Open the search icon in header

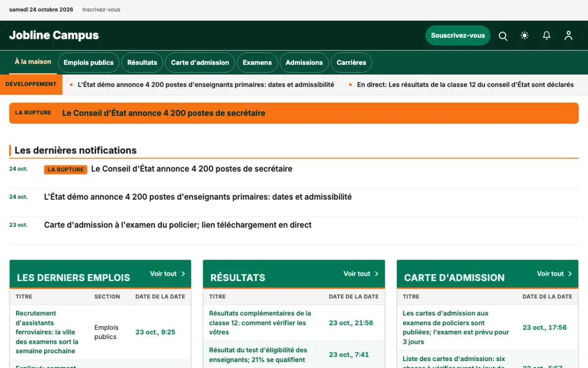(503, 36)
